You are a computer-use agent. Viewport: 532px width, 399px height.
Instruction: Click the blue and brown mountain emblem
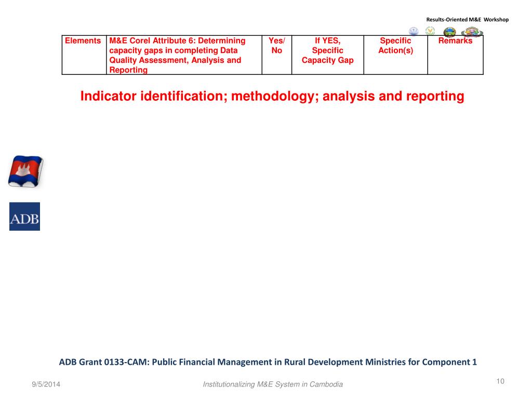point(450,32)
